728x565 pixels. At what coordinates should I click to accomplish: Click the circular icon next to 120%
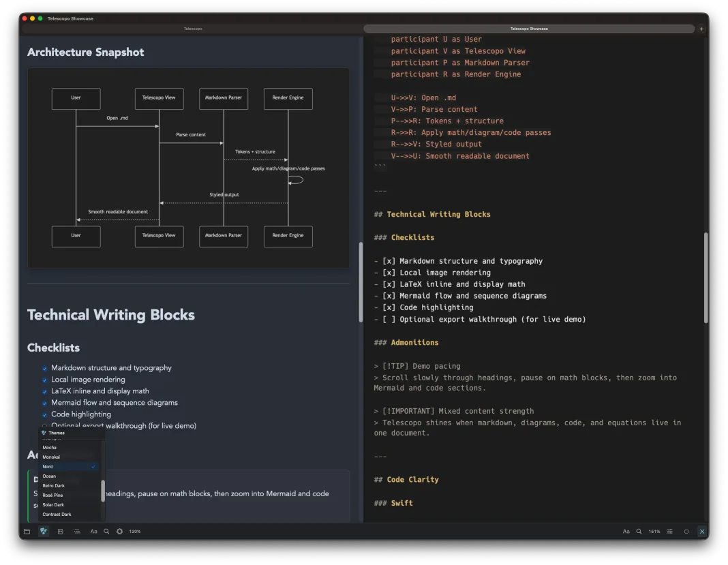[120, 531]
